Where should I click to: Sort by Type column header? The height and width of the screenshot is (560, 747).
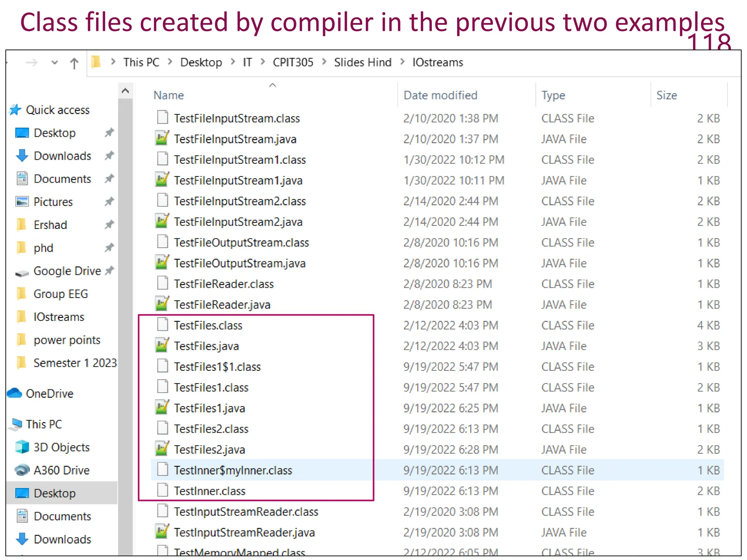(x=553, y=95)
